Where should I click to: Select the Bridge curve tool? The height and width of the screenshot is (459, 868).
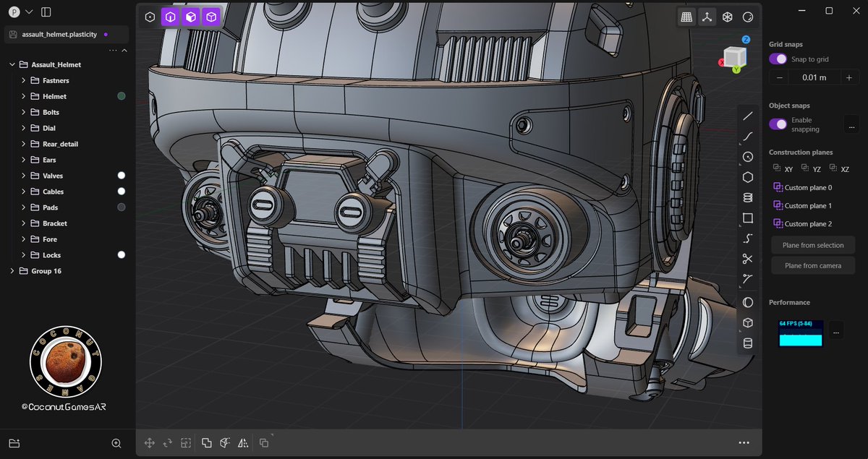(x=748, y=279)
